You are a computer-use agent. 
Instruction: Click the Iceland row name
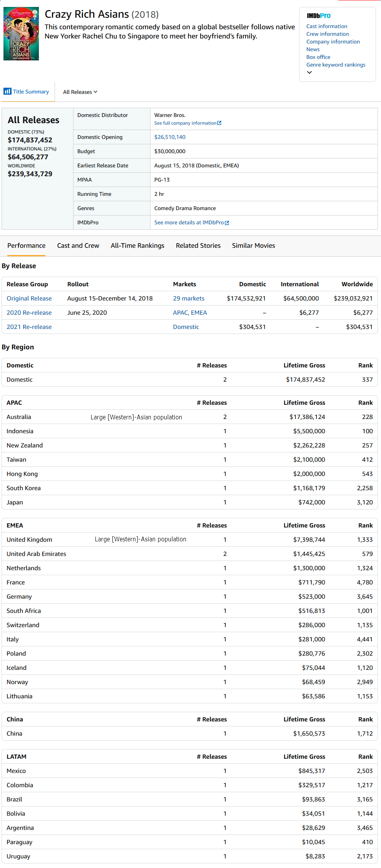pyautogui.click(x=17, y=668)
